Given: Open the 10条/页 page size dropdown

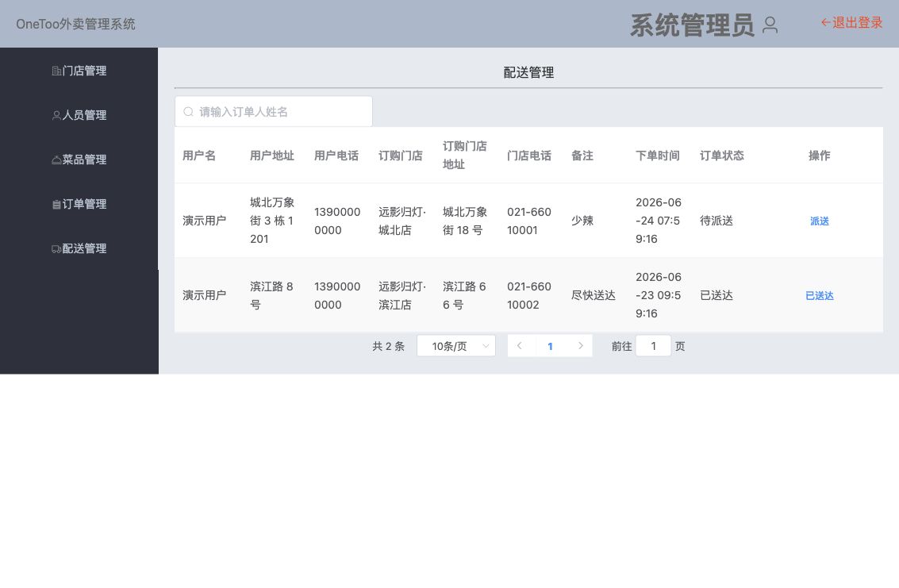Looking at the screenshot, I should 456,346.
